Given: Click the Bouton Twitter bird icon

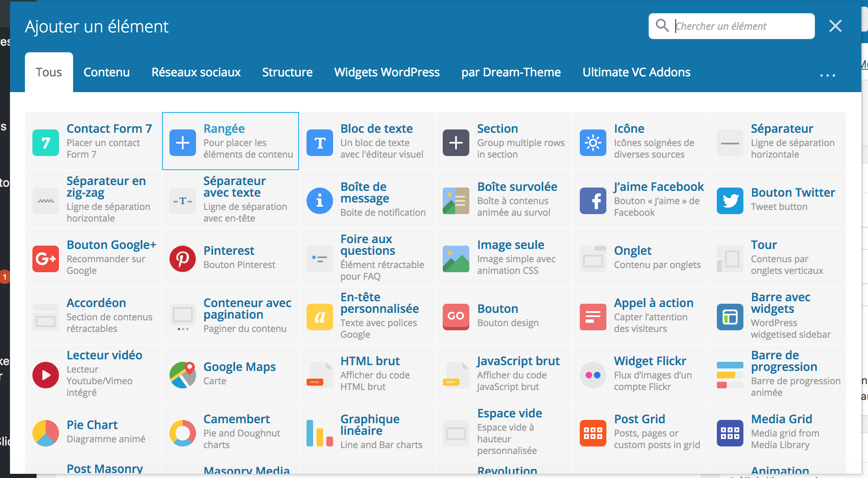Looking at the screenshot, I should point(730,201).
